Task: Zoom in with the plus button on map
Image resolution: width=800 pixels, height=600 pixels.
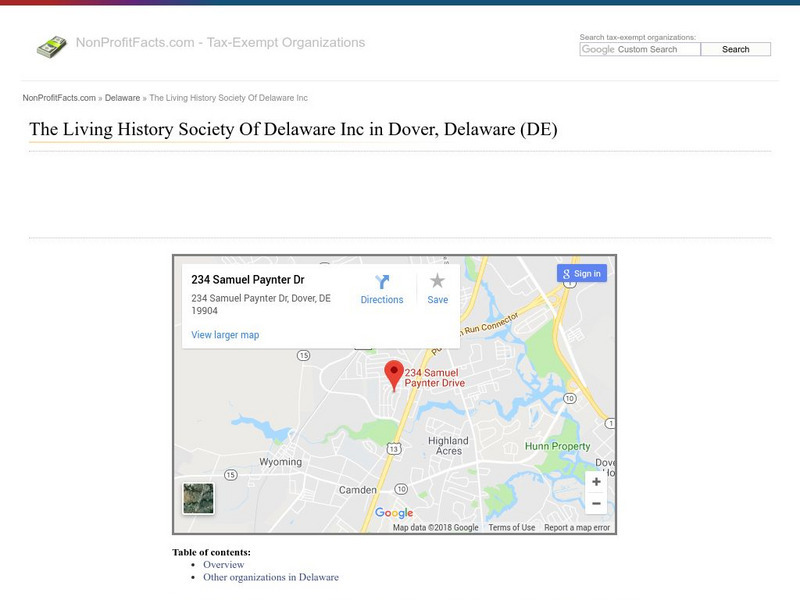Action: tap(595, 481)
